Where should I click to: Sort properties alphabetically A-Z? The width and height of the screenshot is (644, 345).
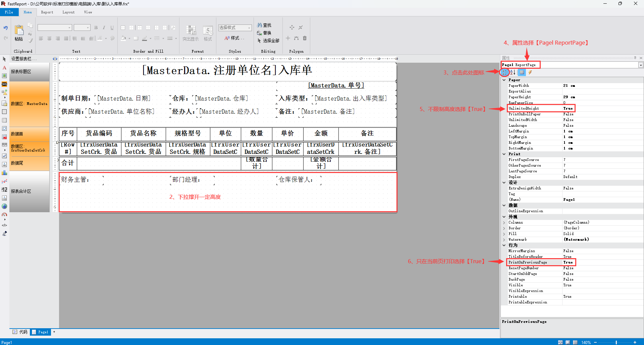513,72
